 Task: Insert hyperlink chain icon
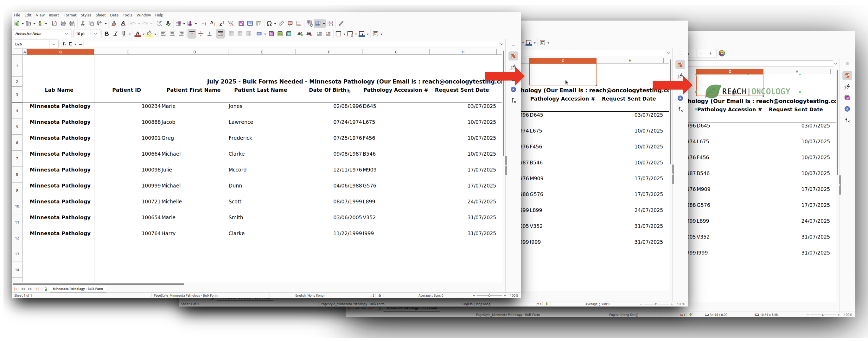(x=281, y=23)
